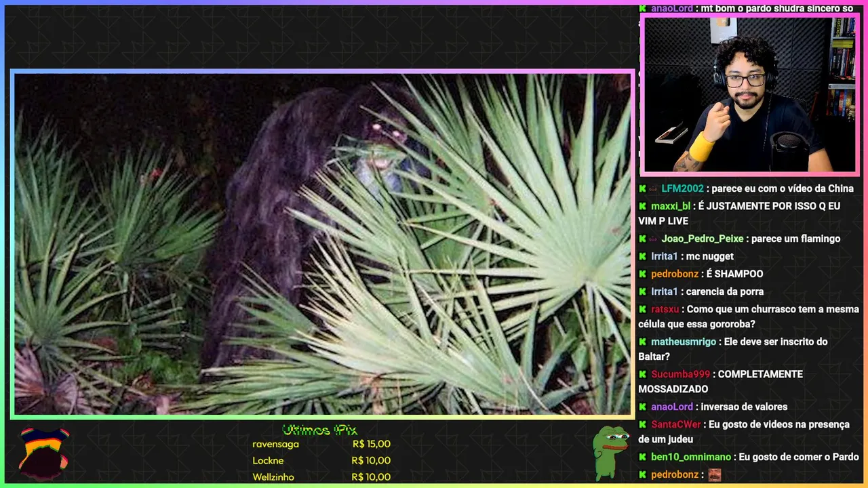Open LFM2002's chat profile

pos(682,188)
